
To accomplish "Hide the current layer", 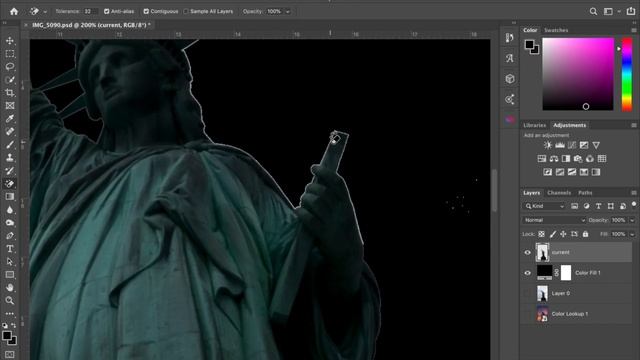I will click(x=527, y=252).
